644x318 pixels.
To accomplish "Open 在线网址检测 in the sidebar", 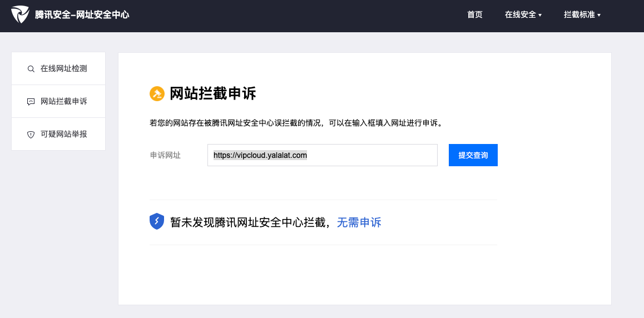I will click(58, 68).
